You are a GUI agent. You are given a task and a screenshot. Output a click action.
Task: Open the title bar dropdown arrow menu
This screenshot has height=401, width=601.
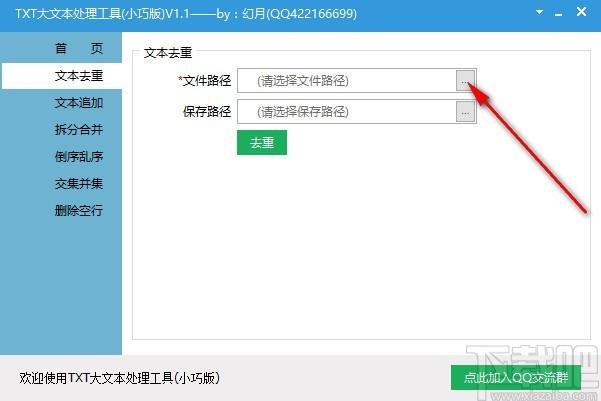[x=539, y=13]
